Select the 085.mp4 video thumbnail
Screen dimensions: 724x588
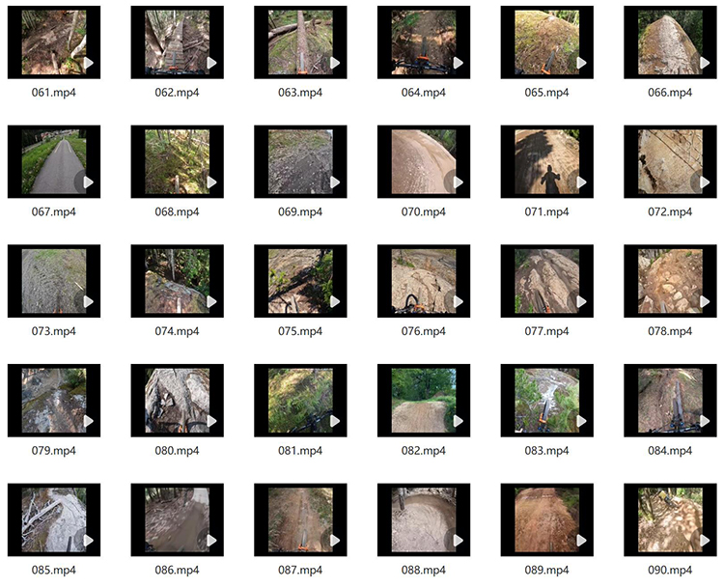coord(54,519)
